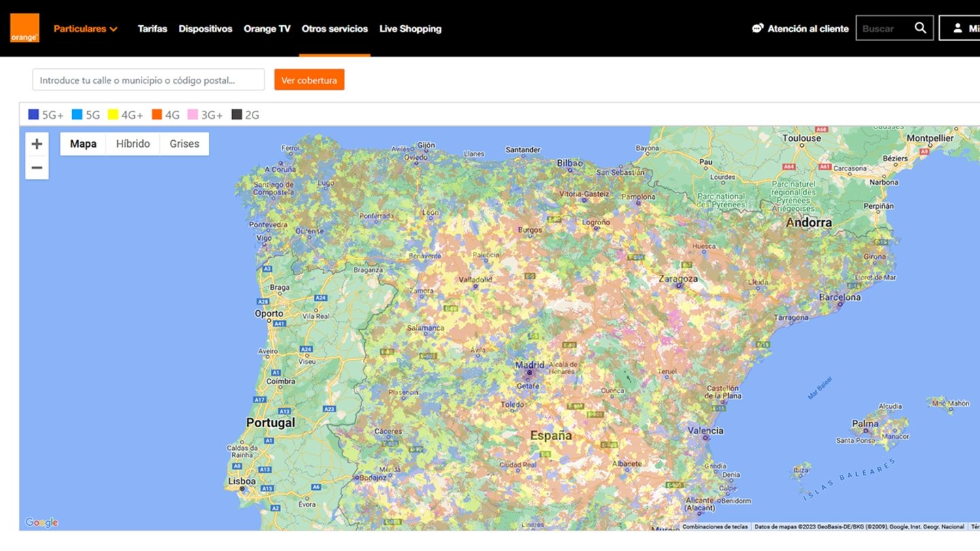The image size is (980, 551).
Task: Click the España country label
Action: 551,435
